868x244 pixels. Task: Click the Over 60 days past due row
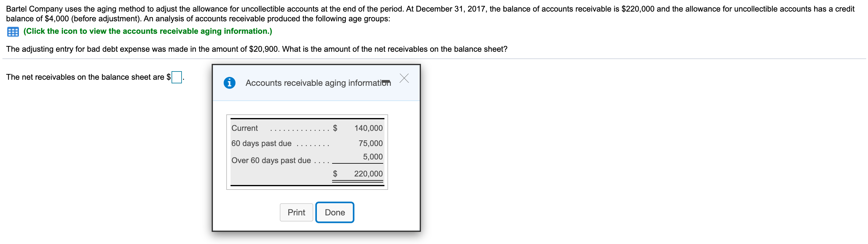coord(271,160)
